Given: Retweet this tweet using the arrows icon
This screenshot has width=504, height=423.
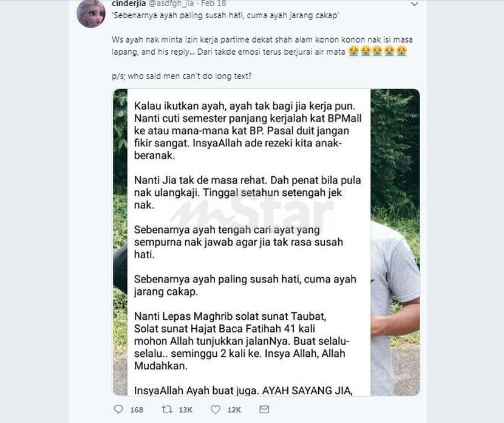Looking at the screenshot, I should [x=167, y=409].
